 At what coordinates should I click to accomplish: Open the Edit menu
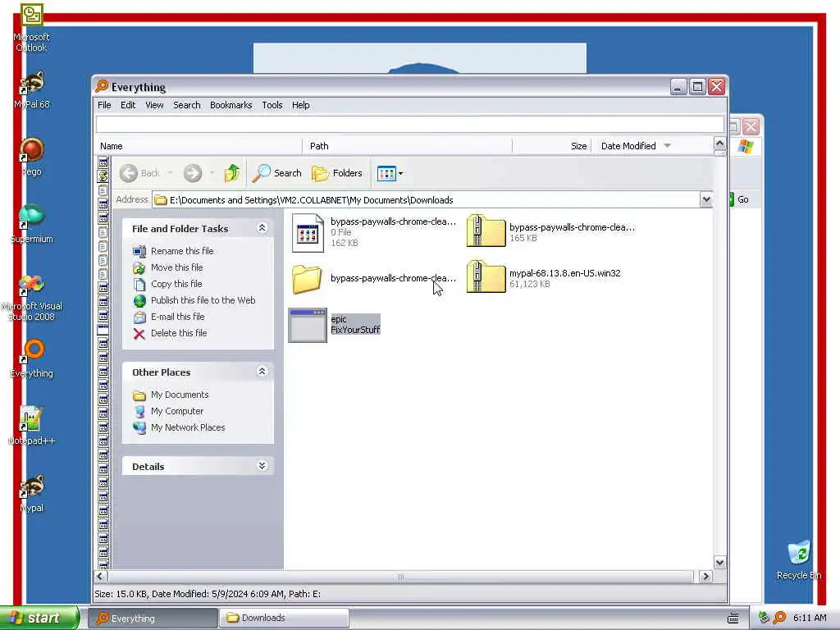click(x=127, y=105)
